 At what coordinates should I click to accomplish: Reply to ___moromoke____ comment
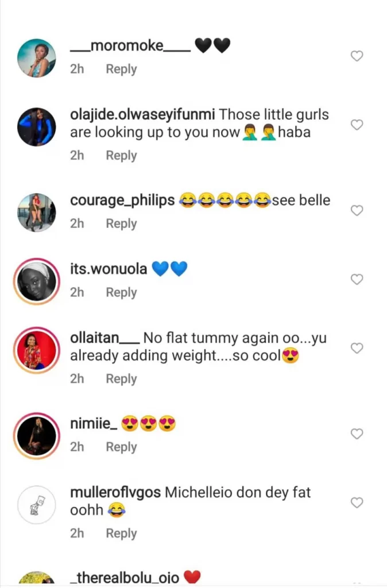[121, 69]
